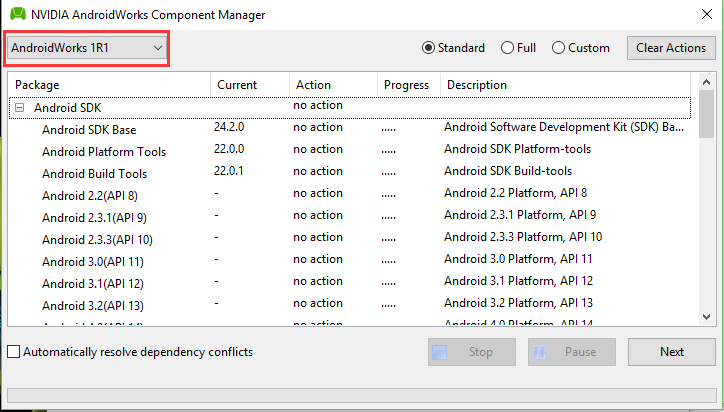The image size is (724, 412).
Task: Open the AndroidWorks 1R1 version dropdown
Action: click(x=87, y=48)
